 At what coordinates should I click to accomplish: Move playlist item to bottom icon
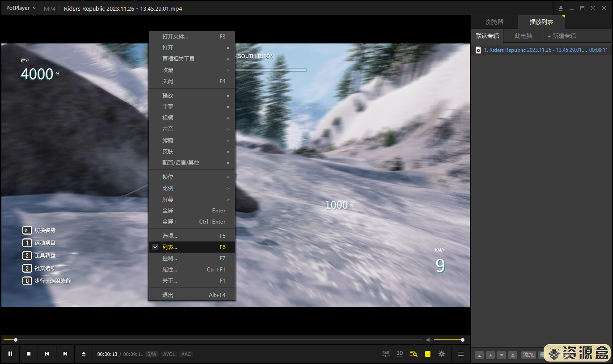click(x=513, y=355)
